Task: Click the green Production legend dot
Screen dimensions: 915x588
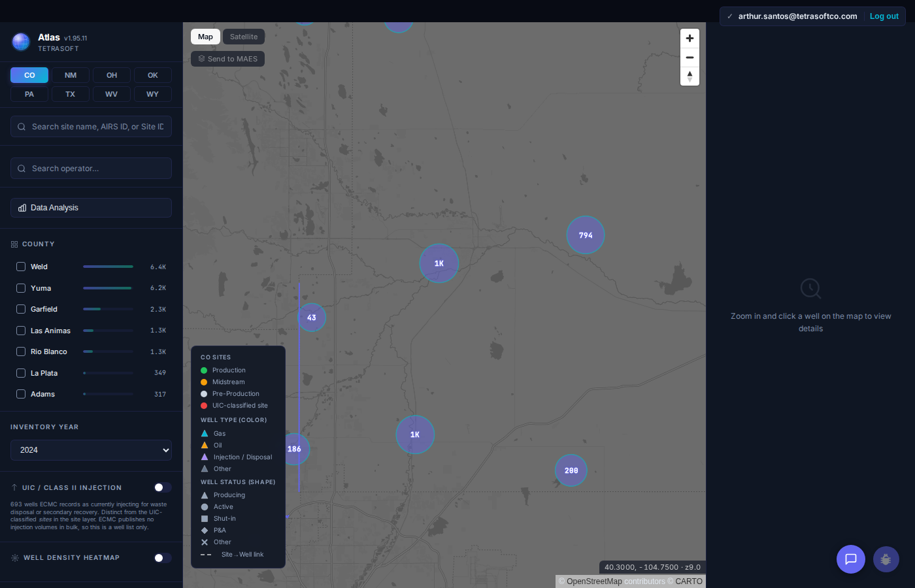Action: 204,370
